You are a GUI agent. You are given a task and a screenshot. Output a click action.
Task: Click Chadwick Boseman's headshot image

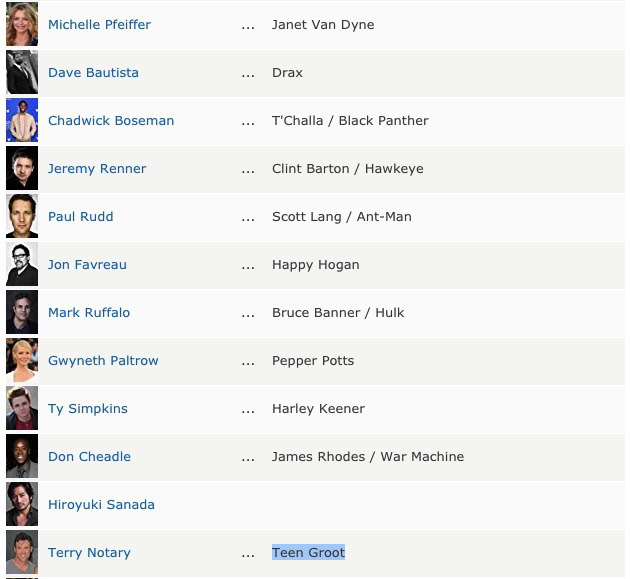22,120
